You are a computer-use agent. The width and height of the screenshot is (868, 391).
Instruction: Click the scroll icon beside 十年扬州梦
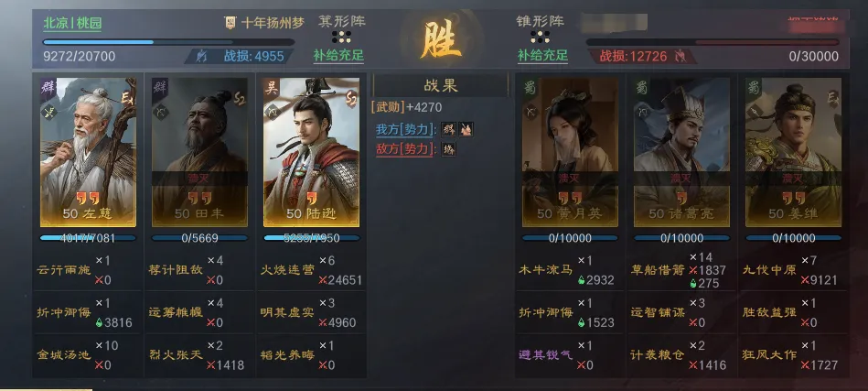pos(230,23)
